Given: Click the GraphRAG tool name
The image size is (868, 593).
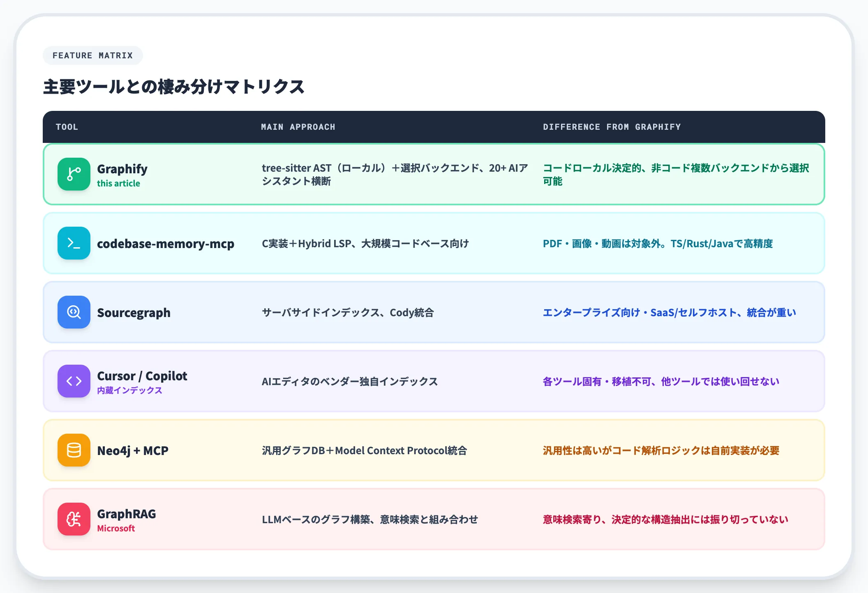Looking at the screenshot, I should click(x=127, y=514).
